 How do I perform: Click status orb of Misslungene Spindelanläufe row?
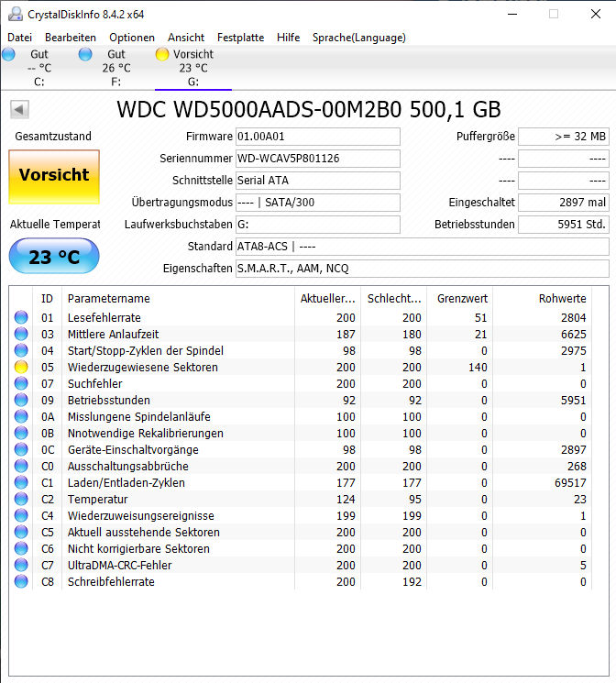pyautogui.click(x=21, y=417)
